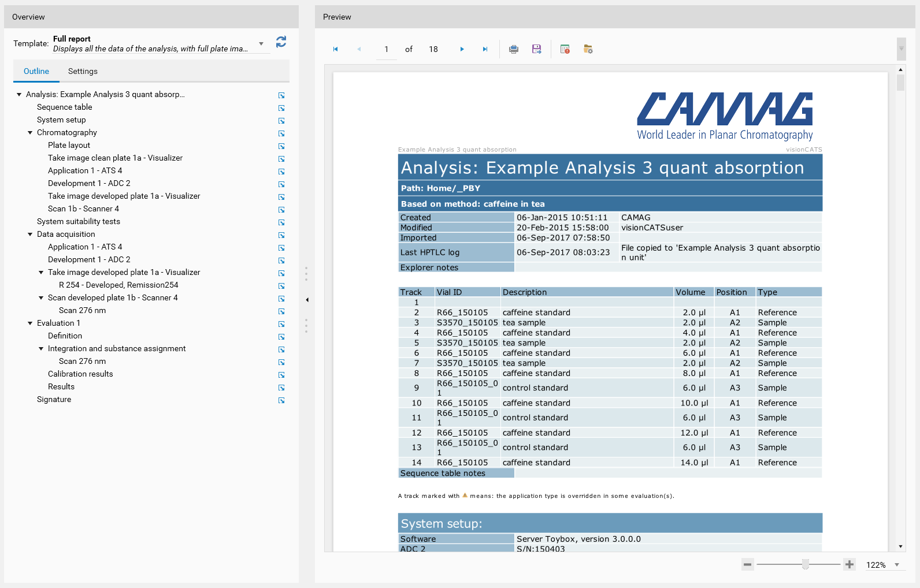Viewport: 920px width, 588px height.
Task: Expand the preview toolbar overflow arrow
Action: point(901,49)
